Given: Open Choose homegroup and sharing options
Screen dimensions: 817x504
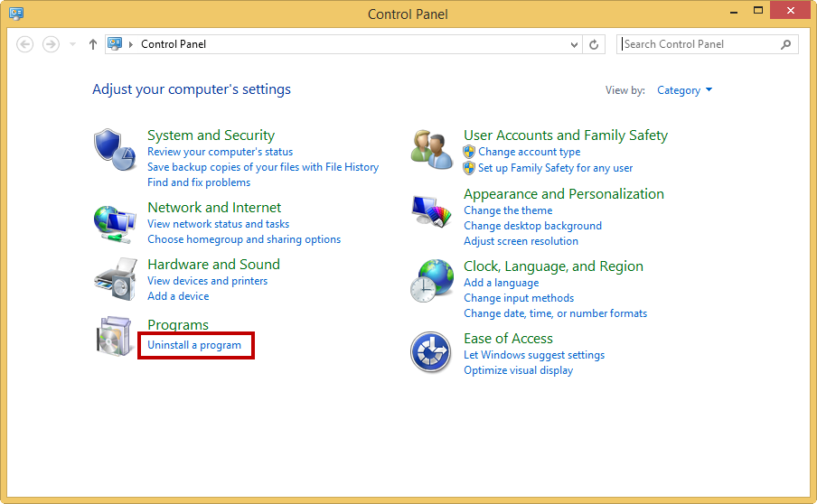Looking at the screenshot, I should tap(244, 239).
